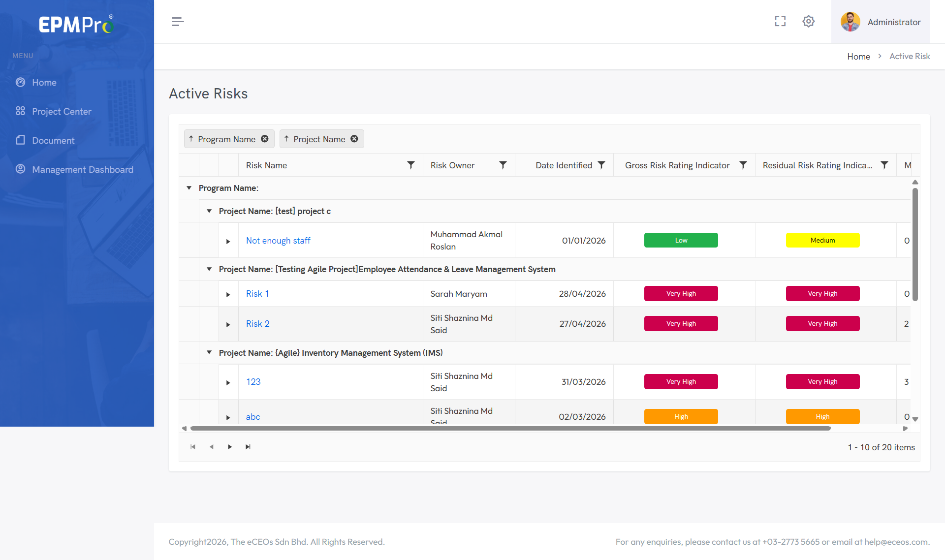Image resolution: width=945 pixels, height=560 pixels.
Task: Click the horizontal scrollbar of the grid
Action: [x=510, y=429]
